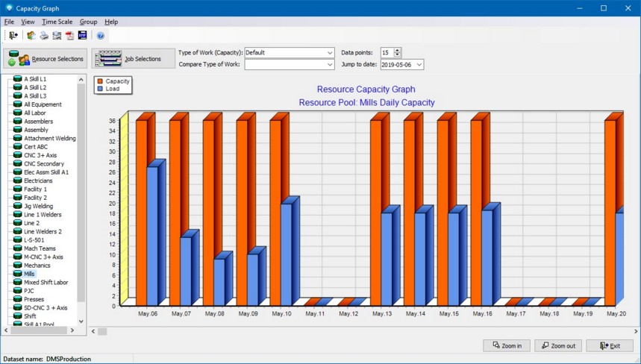Open help via the question mark icon
This screenshot has width=641, height=364.
click(101, 35)
